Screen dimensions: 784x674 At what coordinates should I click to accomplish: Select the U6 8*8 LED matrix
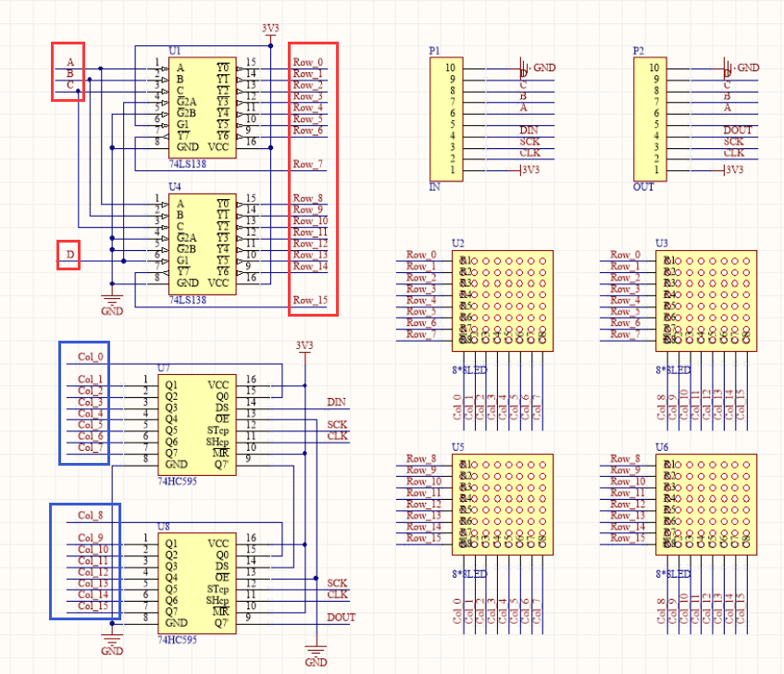tap(706, 504)
